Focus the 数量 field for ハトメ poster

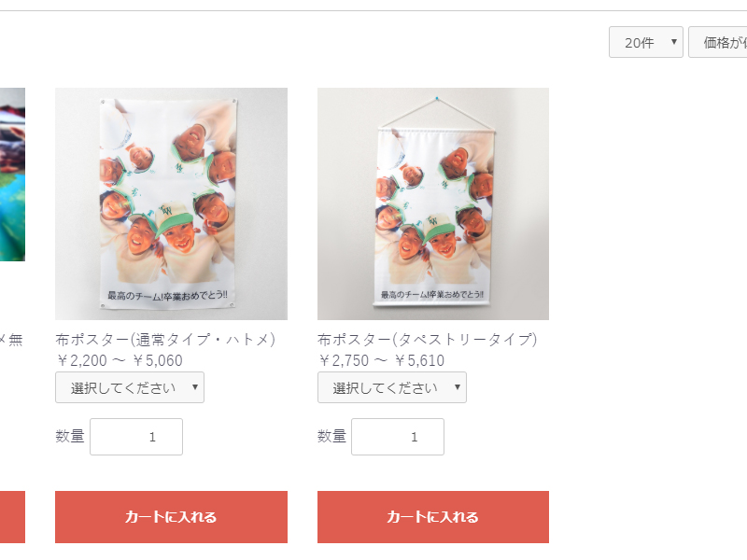(136, 437)
